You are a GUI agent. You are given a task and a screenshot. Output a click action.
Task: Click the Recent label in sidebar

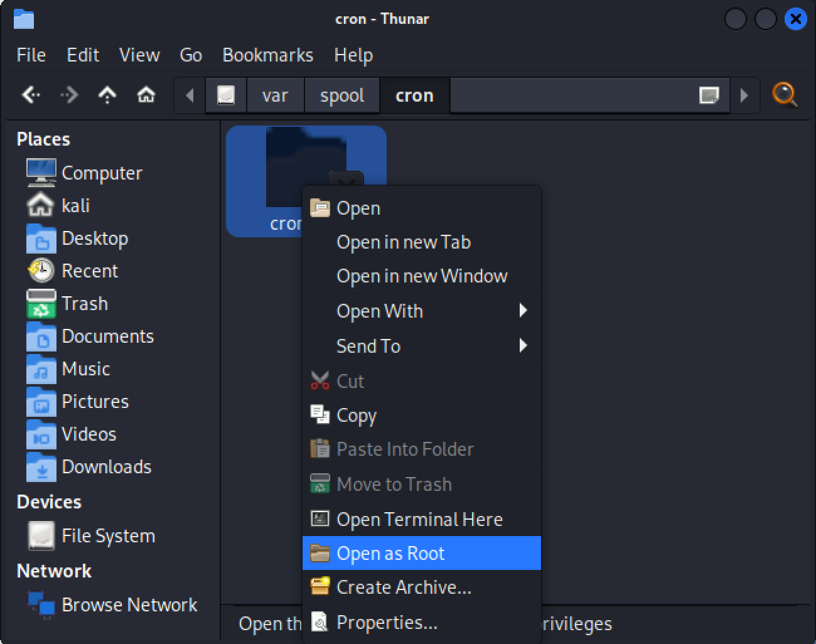(90, 271)
